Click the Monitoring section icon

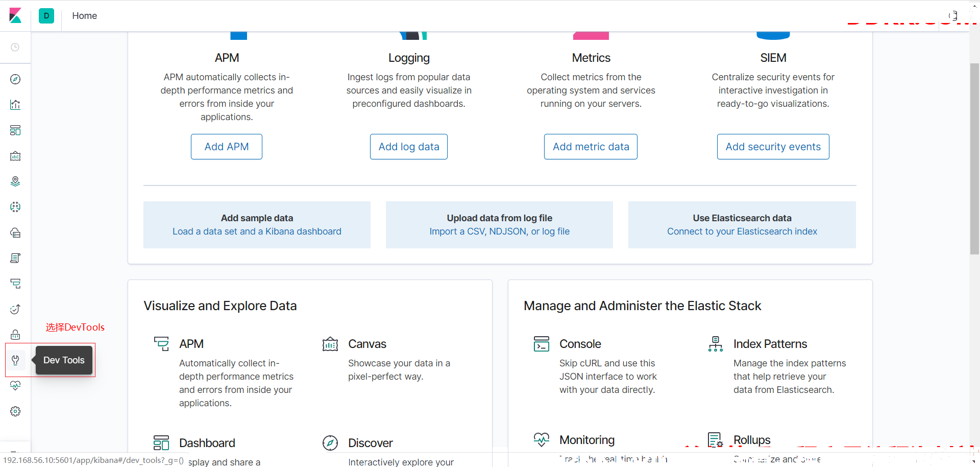542,439
